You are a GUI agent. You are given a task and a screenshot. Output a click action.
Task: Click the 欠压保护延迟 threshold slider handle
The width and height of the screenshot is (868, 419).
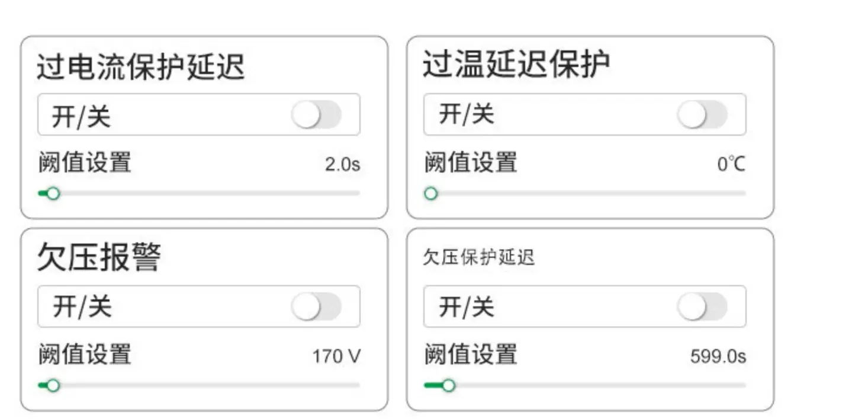[448, 385]
